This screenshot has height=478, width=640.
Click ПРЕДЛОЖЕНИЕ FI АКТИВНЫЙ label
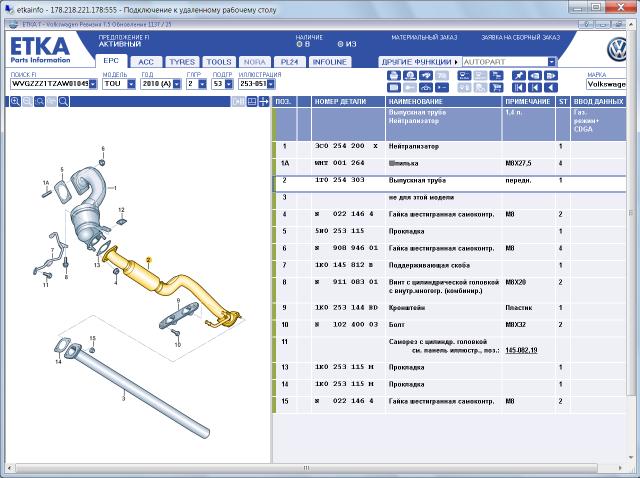click(124, 40)
